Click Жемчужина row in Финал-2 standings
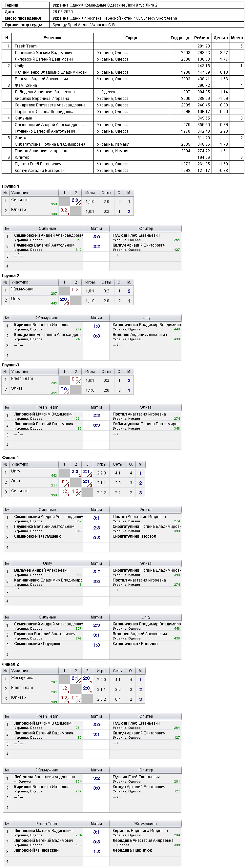The height and width of the screenshot is (868, 246). coord(73,680)
